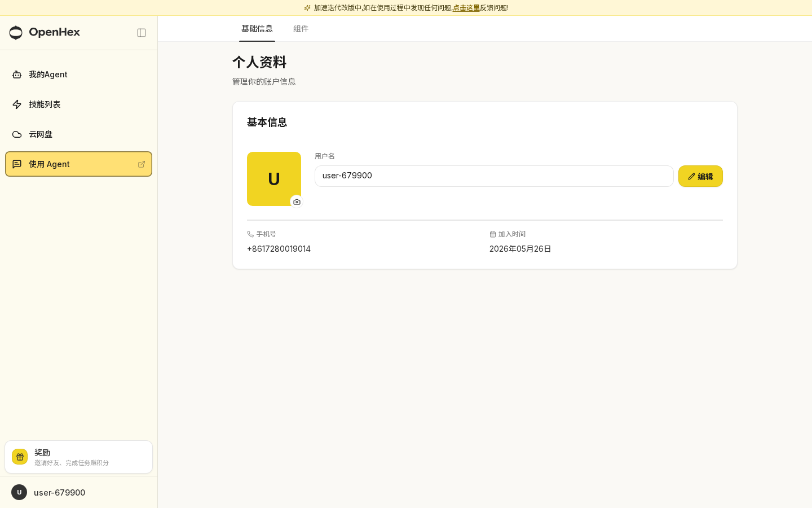Click the phone number +8617280019014
Viewport: 812px width, 508px height.
pos(279,249)
